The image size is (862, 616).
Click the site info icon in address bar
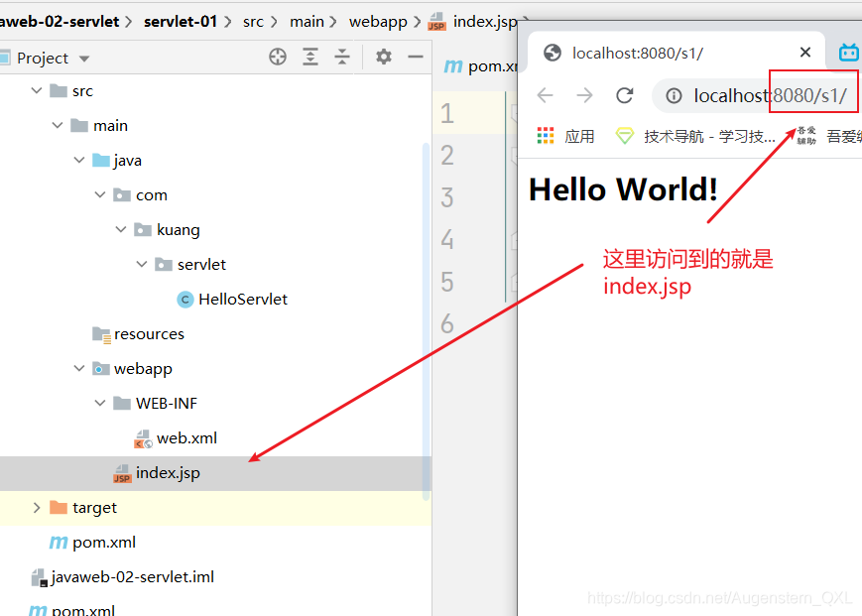pos(674,95)
